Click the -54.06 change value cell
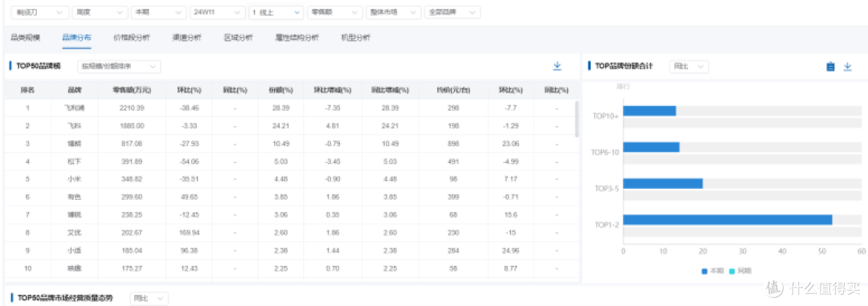 [x=189, y=161]
